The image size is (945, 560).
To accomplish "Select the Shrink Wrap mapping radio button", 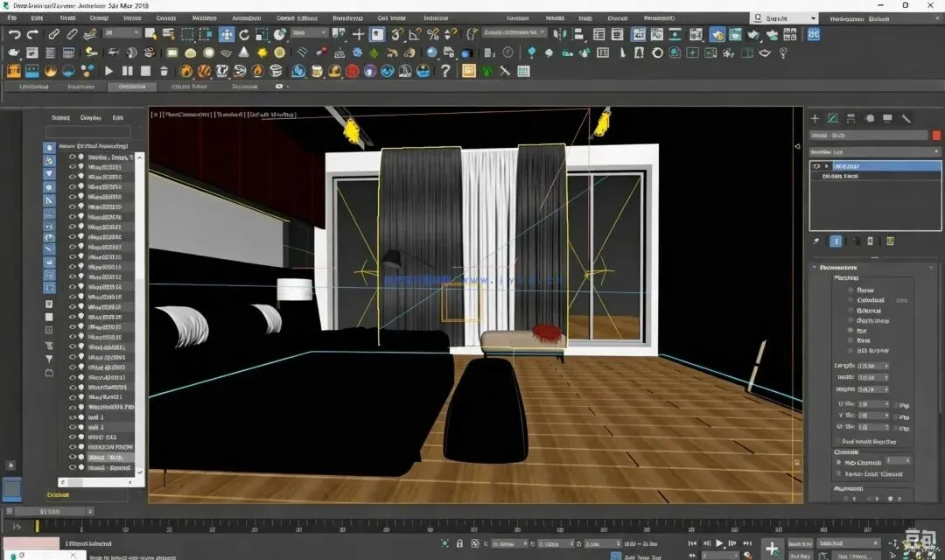I will (x=851, y=321).
